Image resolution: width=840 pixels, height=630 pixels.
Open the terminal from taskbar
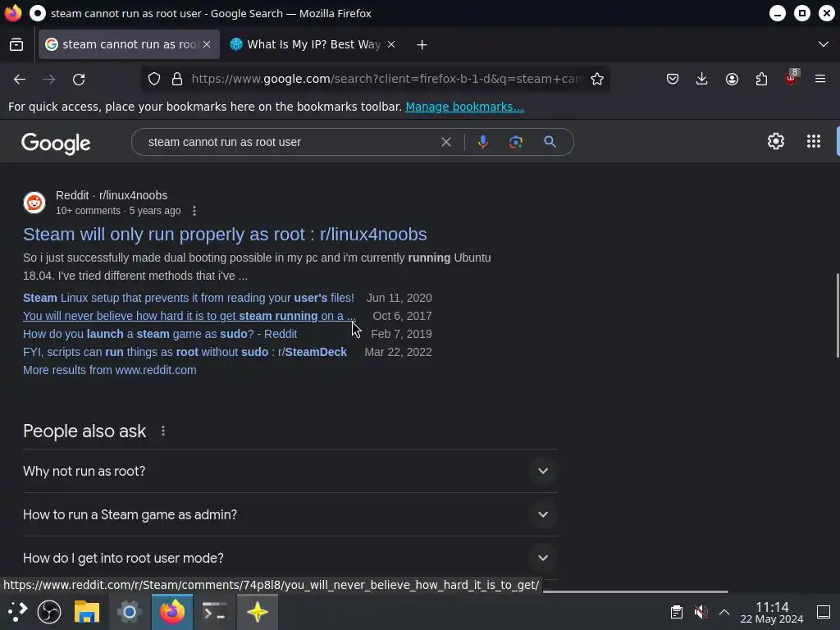point(214,612)
